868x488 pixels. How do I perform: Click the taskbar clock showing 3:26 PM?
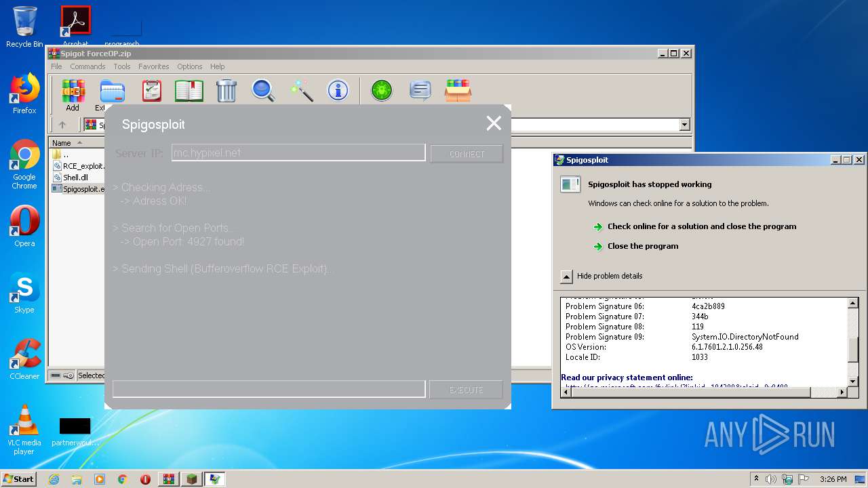(833, 479)
